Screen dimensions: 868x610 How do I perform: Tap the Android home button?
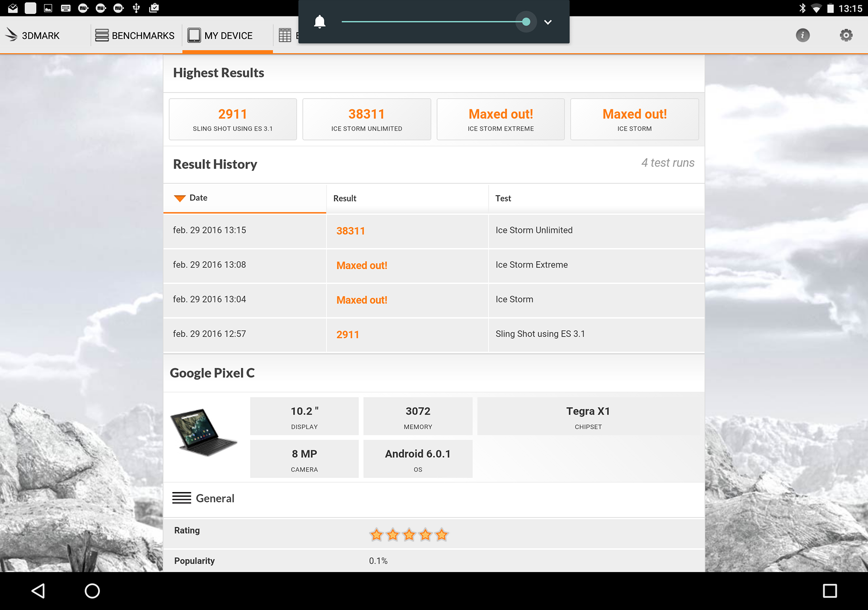[x=92, y=591]
